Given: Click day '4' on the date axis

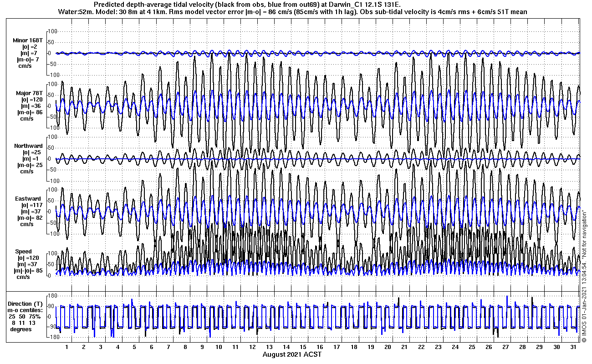Looking at the screenshot, I should (x=117, y=347).
